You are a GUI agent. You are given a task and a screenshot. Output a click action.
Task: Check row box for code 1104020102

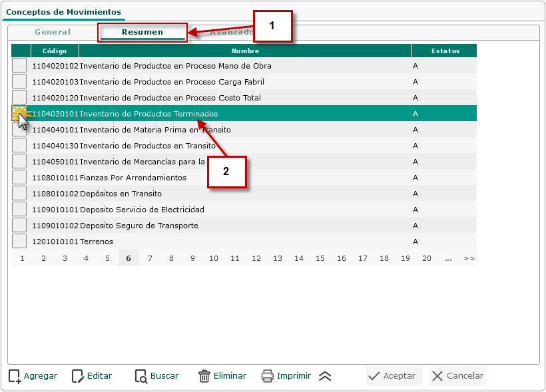point(19,65)
